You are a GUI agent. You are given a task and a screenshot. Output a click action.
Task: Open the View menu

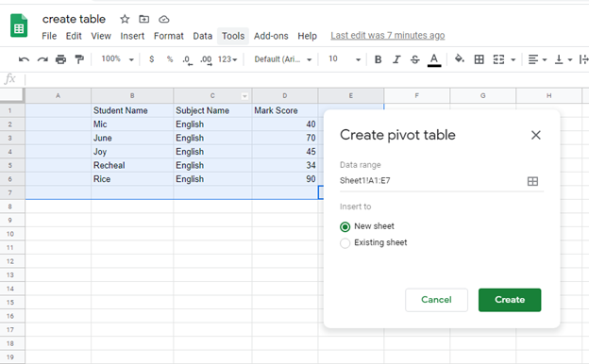(x=101, y=36)
